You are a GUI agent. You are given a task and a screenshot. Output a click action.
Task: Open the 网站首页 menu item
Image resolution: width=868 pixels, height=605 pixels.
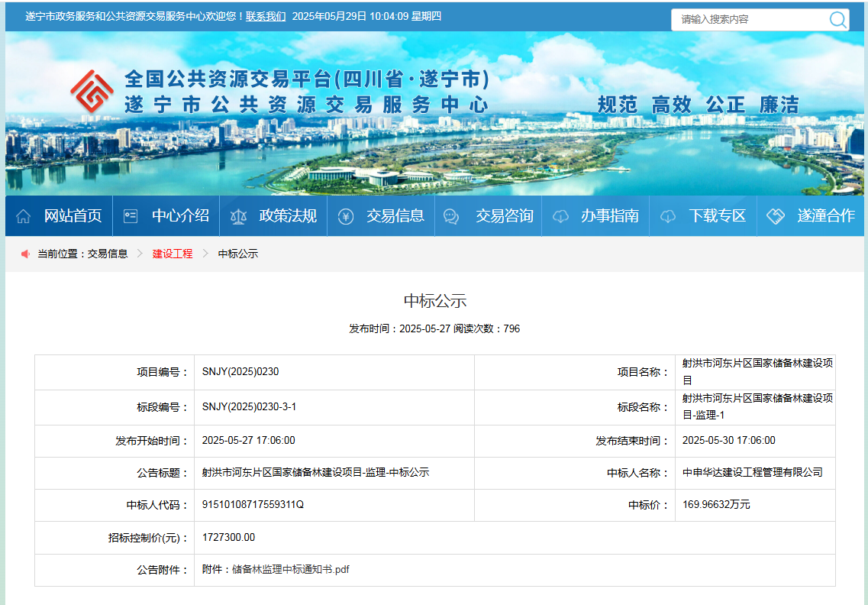point(73,216)
